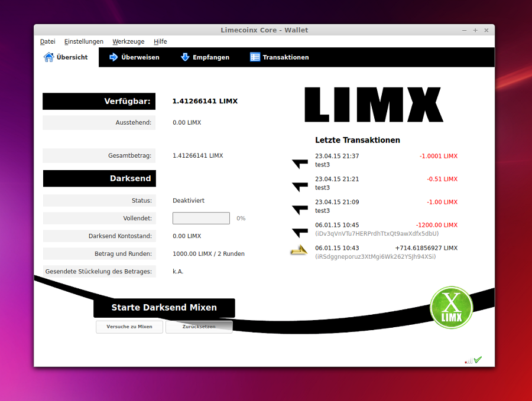Select the +714.61856927 LIMX amount
Viewport: 532px width, 401px height.
pyautogui.click(x=426, y=248)
